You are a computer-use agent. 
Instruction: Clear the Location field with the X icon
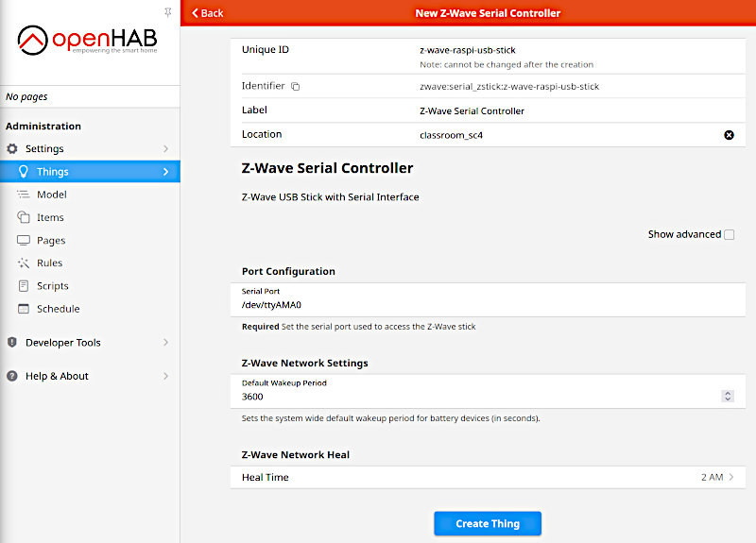pyautogui.click(x=729, y=135)
